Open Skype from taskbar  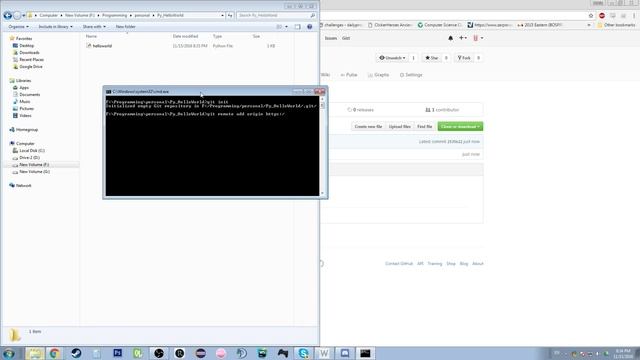(x=303, y=353)
